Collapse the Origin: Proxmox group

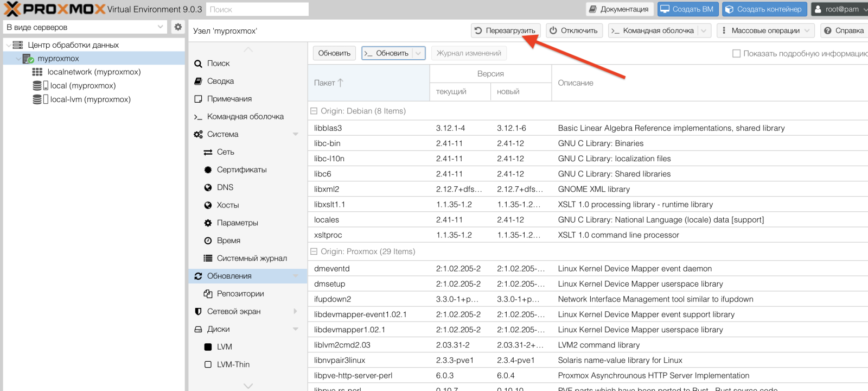point(314,251)
